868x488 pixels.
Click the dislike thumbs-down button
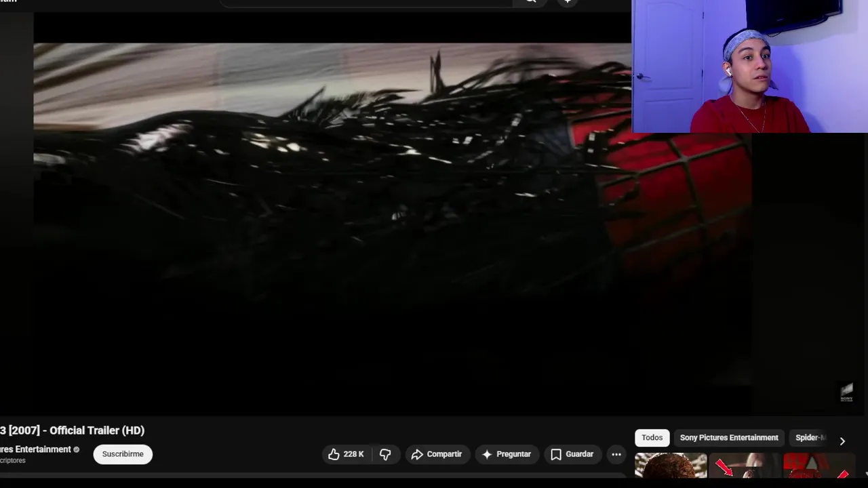click(x=385, y=454)
